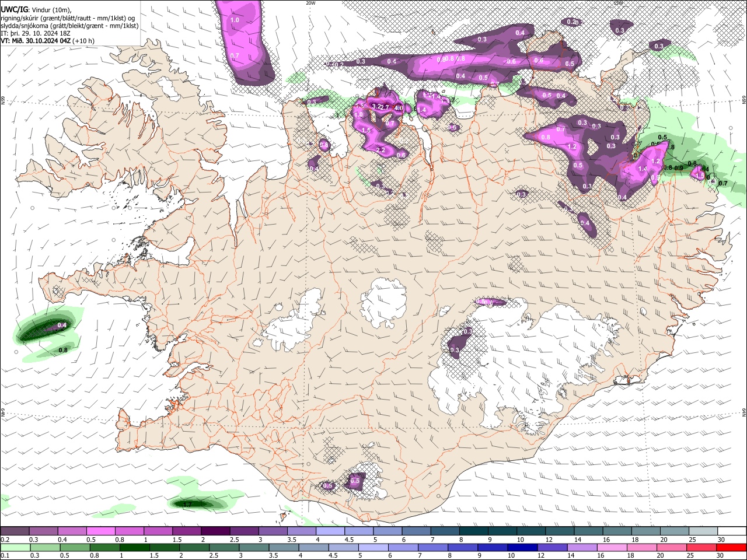747x560 pixels.
Task: Click the '64N' latitude label at the right edge
Action: click(744, 412)
